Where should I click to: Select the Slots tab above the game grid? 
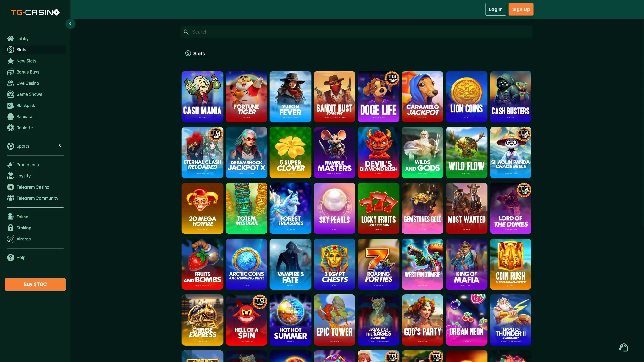[195, 54]
